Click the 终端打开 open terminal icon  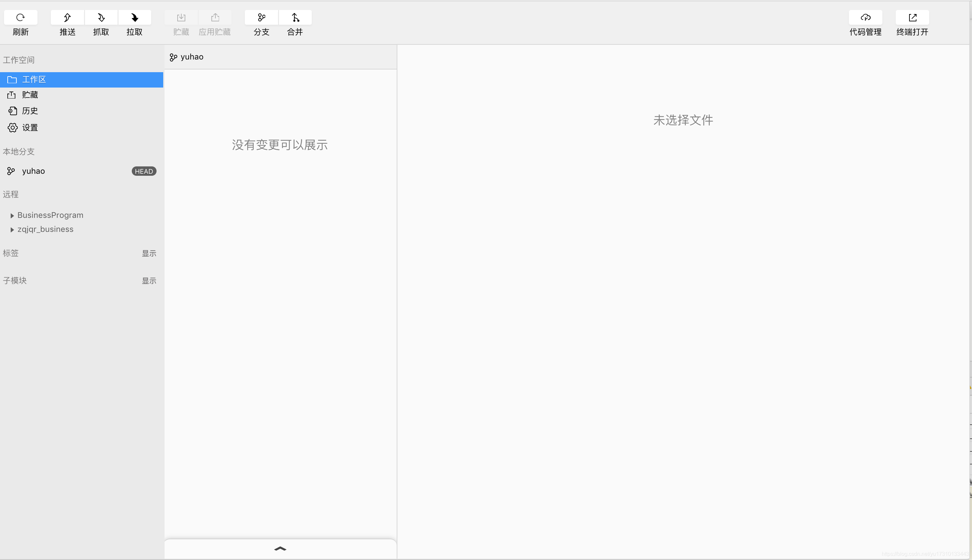[x=912, y=17]
